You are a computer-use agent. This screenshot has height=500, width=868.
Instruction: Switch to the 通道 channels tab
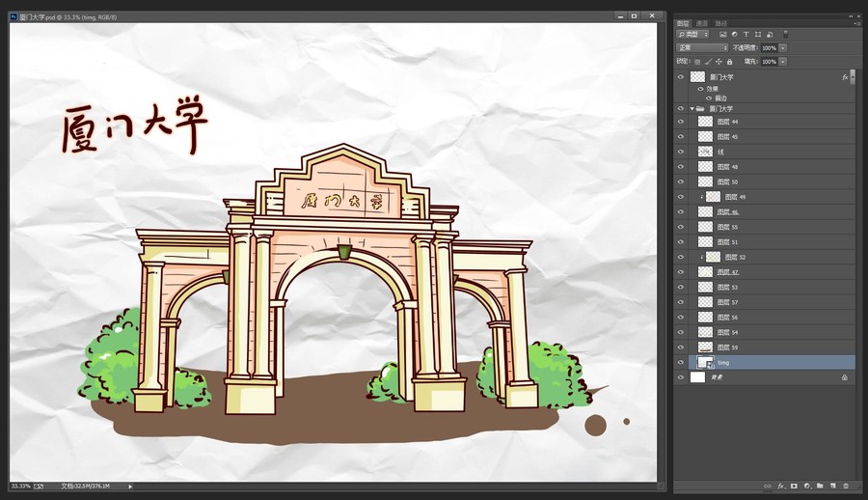[x=702, y=23]
